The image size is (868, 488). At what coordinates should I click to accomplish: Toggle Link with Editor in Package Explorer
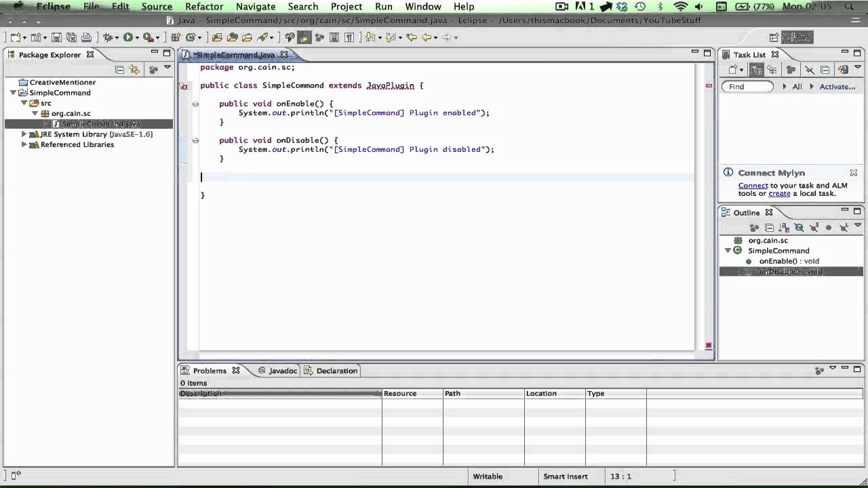click(x=134, y=69)
